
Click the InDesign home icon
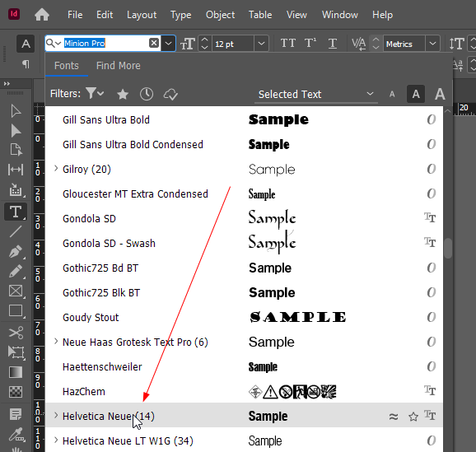[x=42, y=15]
